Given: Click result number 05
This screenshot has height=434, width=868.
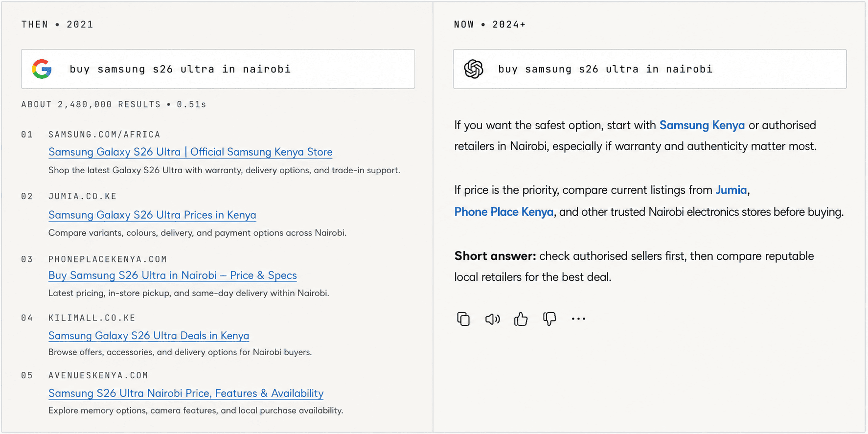Looking at the screenshot, I should [x=27, y=375].
